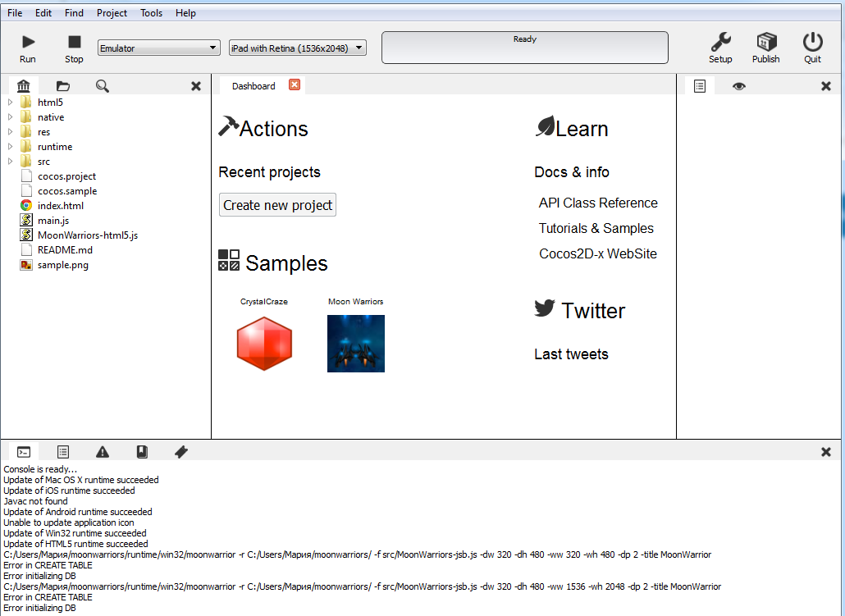Select index.html file
Screen dimensions: 845x616
pyautogui.click(x=61, y=205)
